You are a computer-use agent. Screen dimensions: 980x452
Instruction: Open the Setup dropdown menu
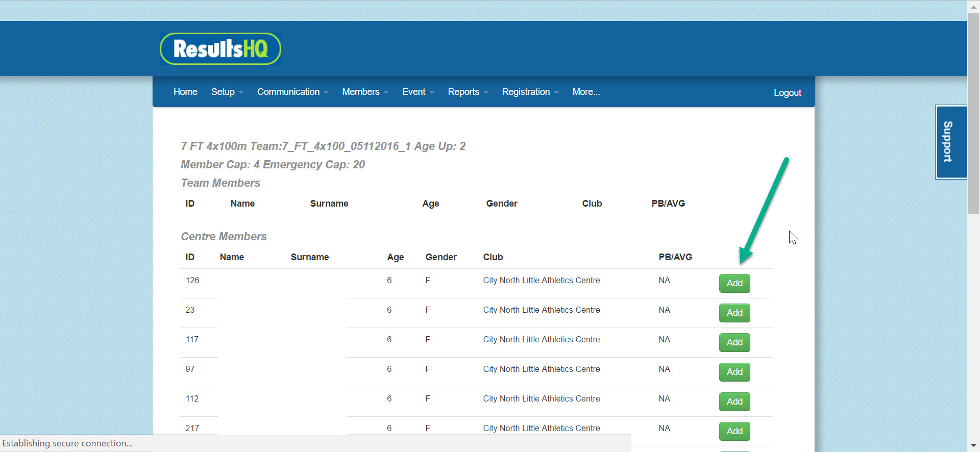227,92
